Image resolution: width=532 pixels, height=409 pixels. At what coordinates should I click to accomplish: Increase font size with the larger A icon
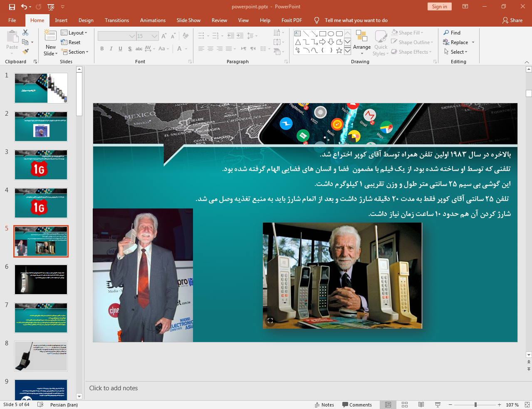click(x=164, y=36)
